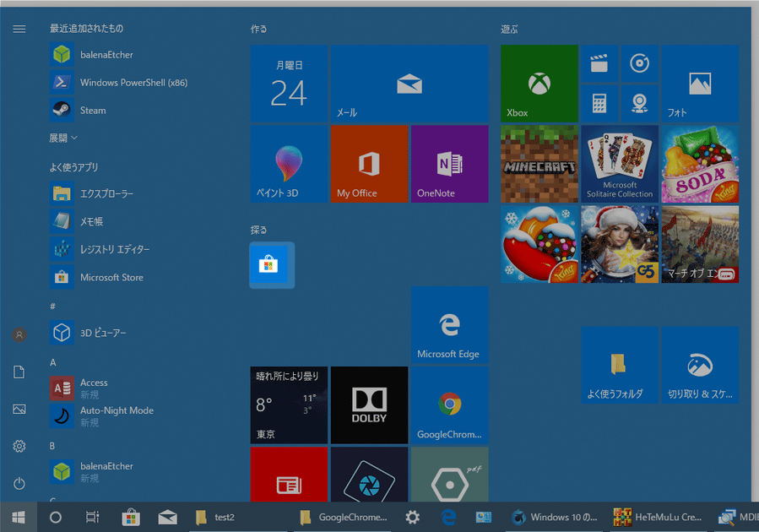The height and width of the screenshot is (532, 759).
Task: Launch Candy Crush Soda tile
Action: tap(700, 164)
